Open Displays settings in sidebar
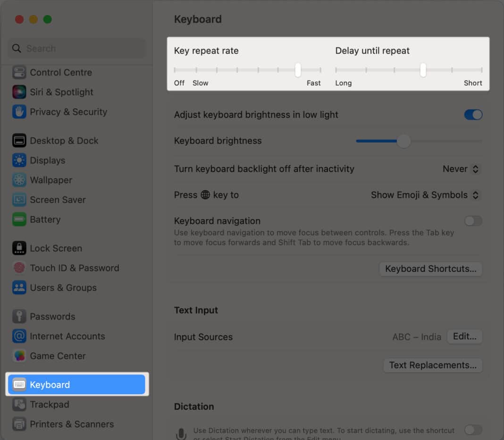The image size is (504, 440). [48, 160]
